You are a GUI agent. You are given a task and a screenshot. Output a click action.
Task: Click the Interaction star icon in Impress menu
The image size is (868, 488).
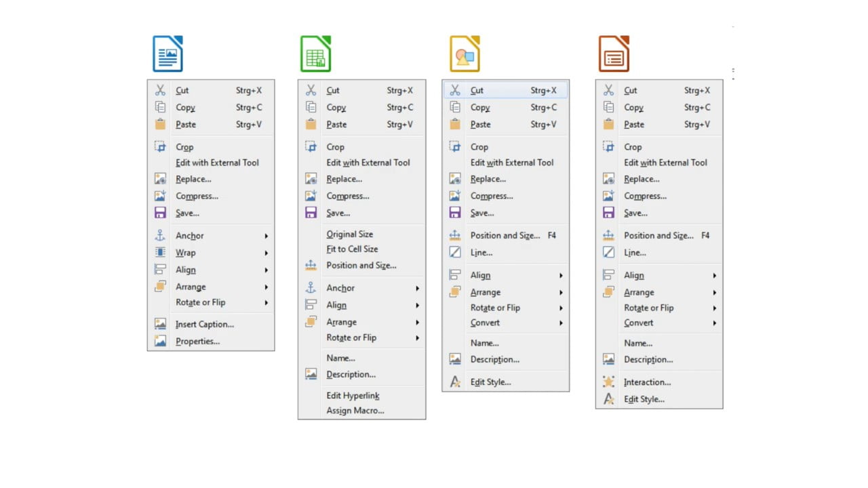(x=609, y=382)
